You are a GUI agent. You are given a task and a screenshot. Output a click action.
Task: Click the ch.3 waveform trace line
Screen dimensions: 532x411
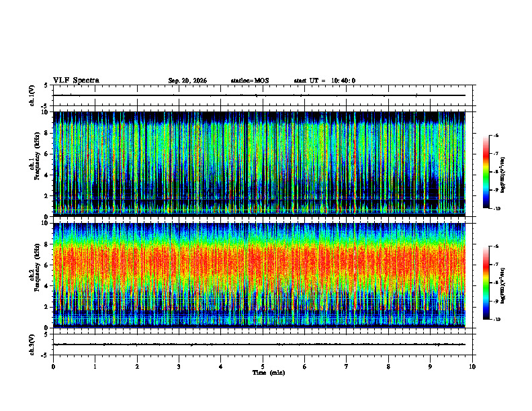[259, 345]
